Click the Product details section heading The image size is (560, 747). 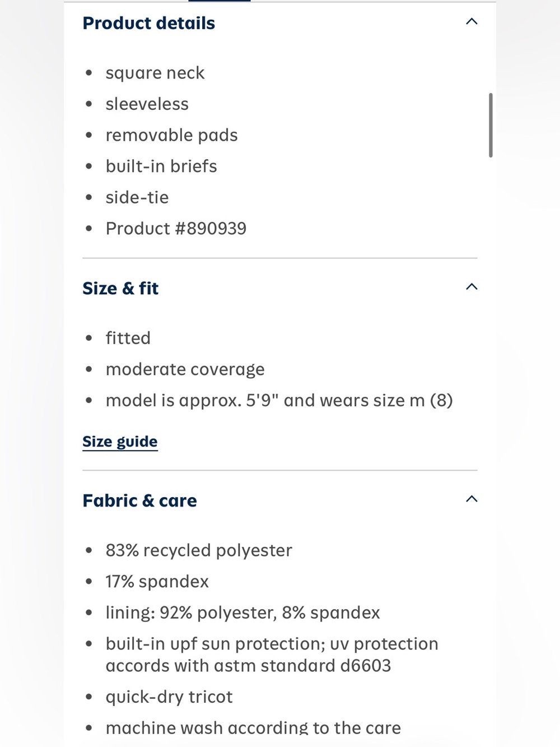(148, 23)
